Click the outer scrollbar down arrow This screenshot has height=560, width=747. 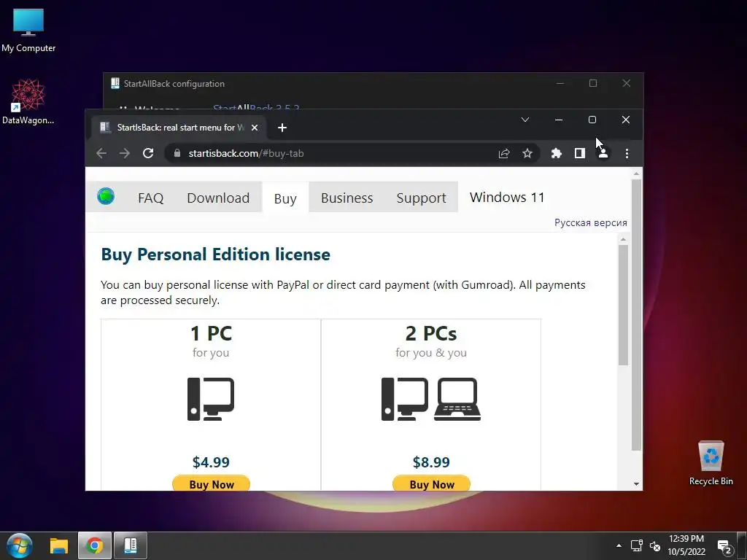tap(636, 484)
